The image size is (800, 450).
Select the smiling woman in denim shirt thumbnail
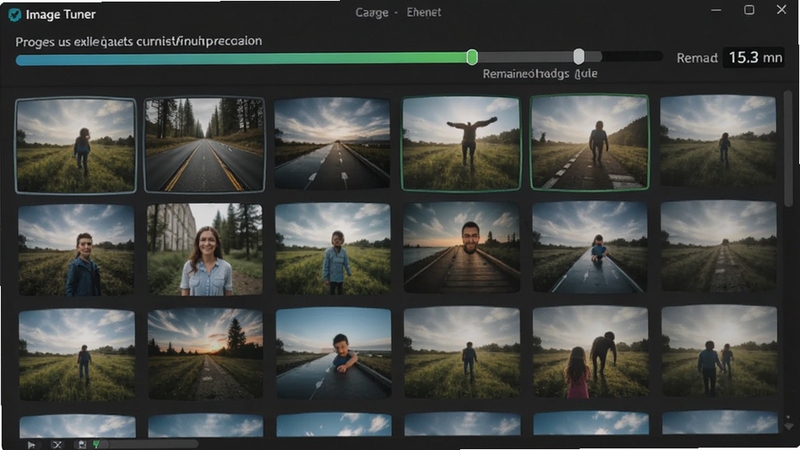205,249
